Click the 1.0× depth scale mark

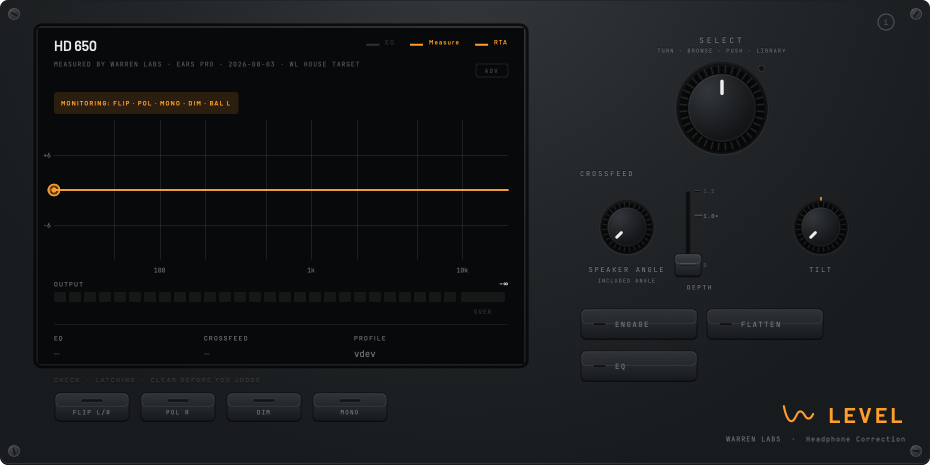click(x=711, y=216)
